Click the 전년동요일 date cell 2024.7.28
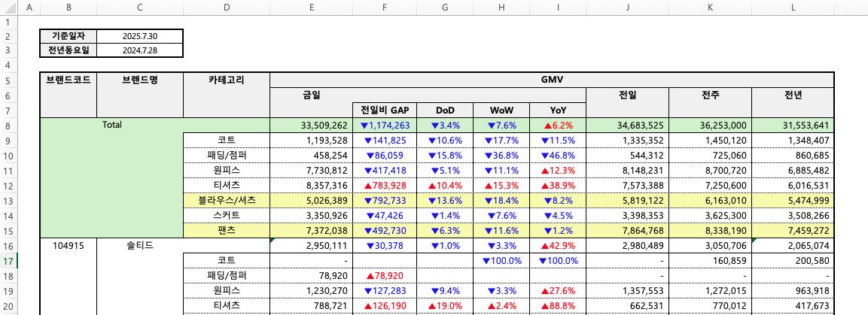This screenshot has height=315, width=868. point(139,51)
